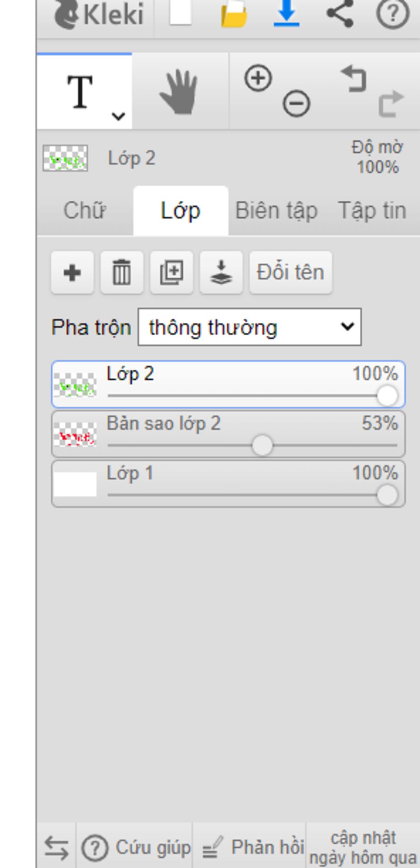Click the Đổi tên button
420x868 pixels.
(x=291, y=273)
